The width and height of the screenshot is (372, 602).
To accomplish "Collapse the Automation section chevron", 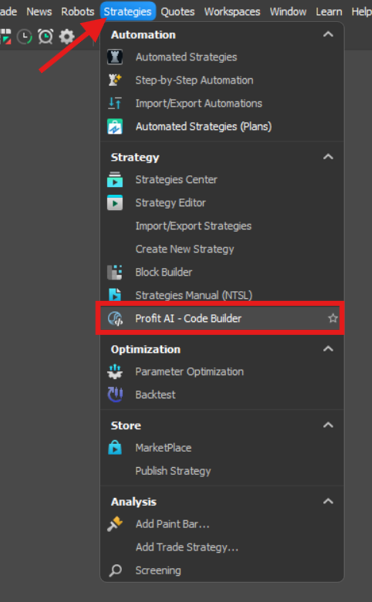I will (328, 35).
